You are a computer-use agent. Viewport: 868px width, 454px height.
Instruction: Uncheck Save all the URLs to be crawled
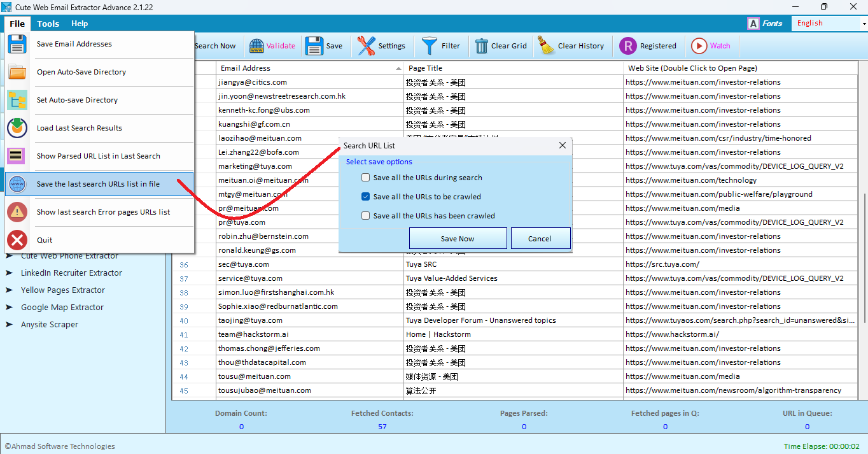click(366, 197)
